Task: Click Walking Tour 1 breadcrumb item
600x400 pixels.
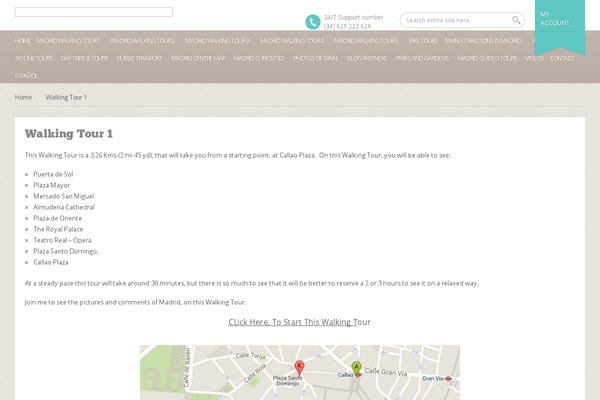Action: coord(66,97)
